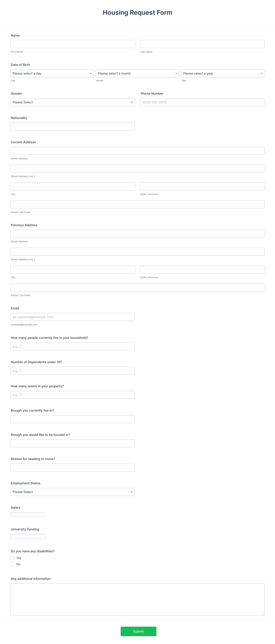Open the day selection dropdown
The height and width of the screenshot is (644, 275).
pos(52,73)
